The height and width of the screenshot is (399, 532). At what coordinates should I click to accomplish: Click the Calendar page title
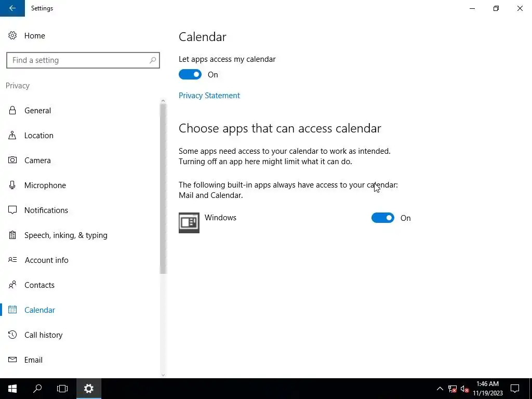pos(203,37)
